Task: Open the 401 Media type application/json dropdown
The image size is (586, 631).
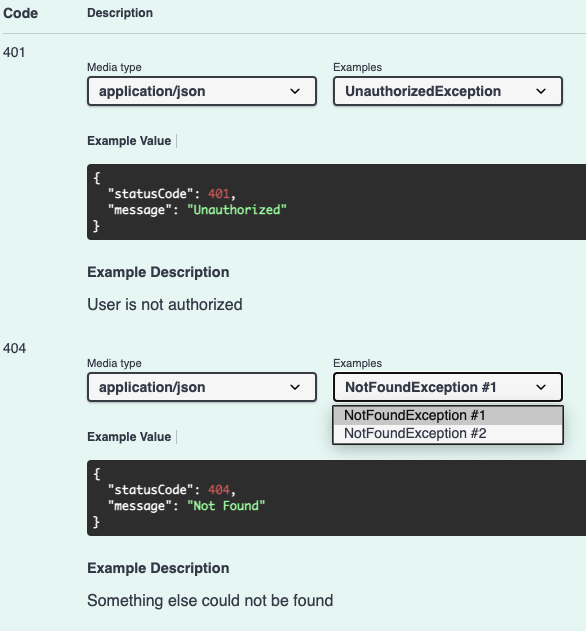Action: (202, 91)
